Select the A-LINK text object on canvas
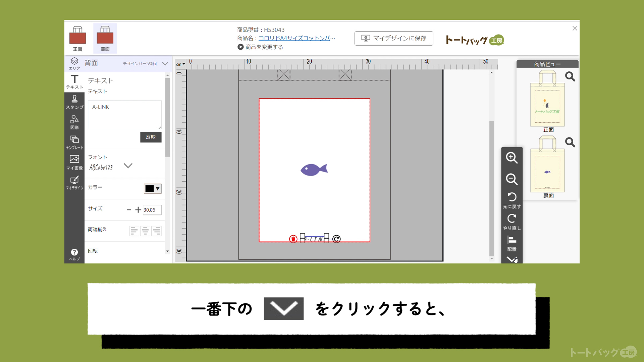The image size is (644, 362). pos(314,239)
